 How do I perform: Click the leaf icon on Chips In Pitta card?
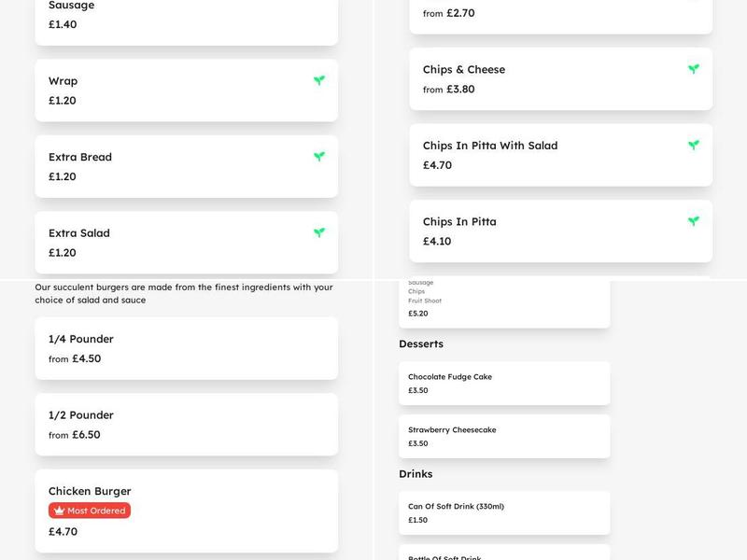(x=694, y=221)
